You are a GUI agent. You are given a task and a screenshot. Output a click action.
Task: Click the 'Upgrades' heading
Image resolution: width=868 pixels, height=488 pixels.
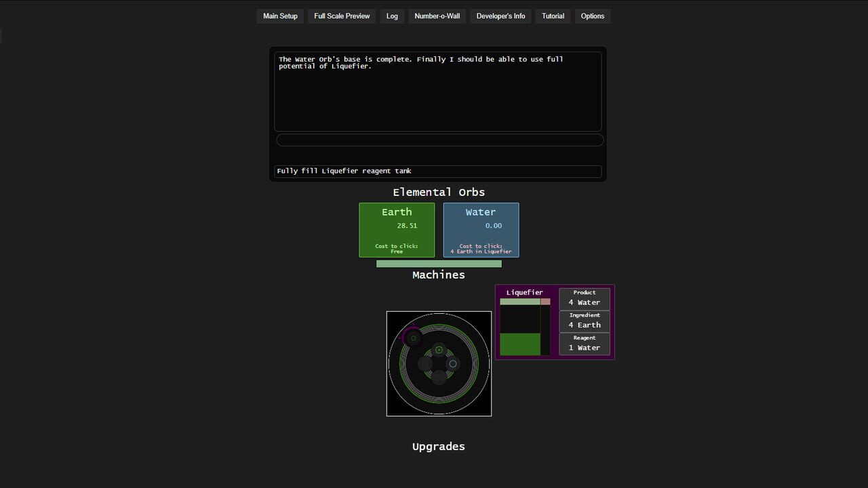[x=439, y=447]
